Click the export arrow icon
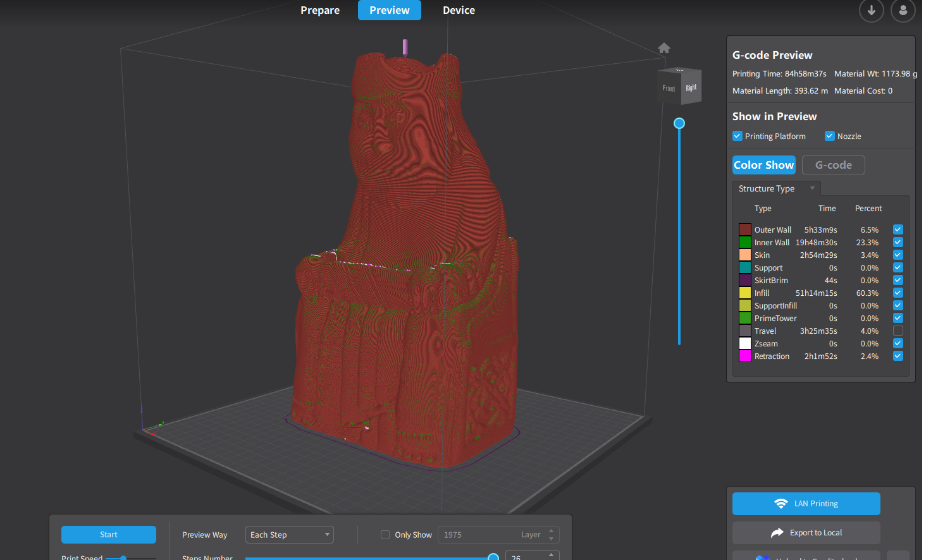Screen dimensions: 938x560 (777, 533)
